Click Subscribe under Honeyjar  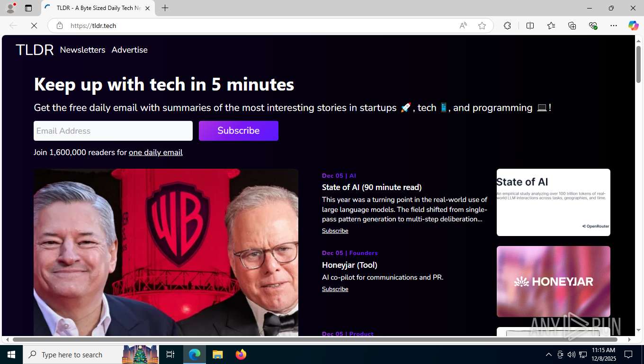pos(335,289)
